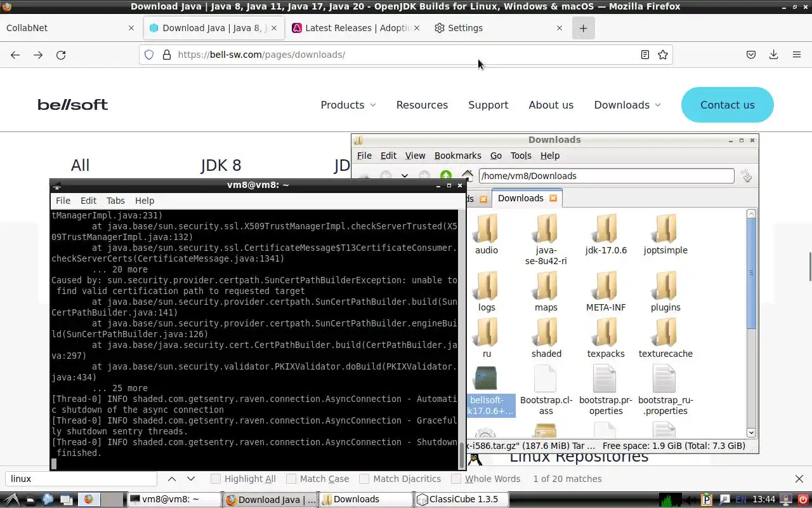Toggle Match Diacritics in find bar
The image size is (812, 508).
[400, 479]
